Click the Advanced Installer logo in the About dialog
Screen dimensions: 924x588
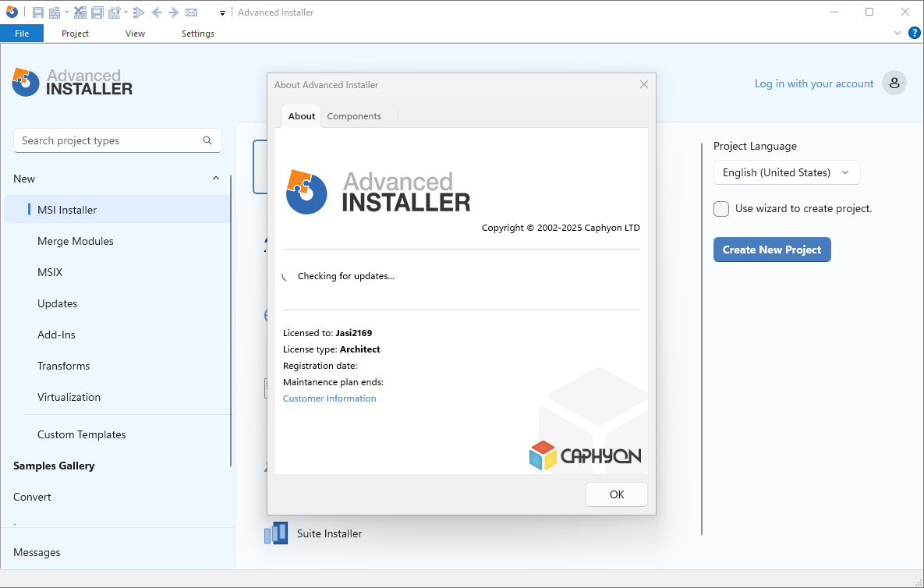[x=377, y=192]
